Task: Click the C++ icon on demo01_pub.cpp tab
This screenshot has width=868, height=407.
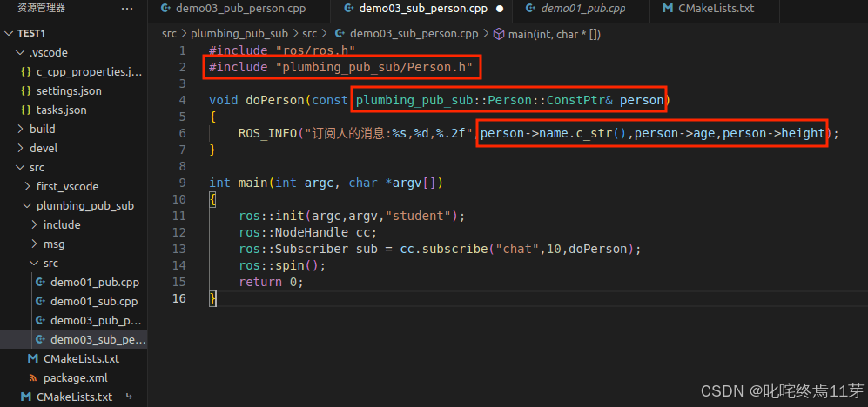Action: [x=530, y=9]
